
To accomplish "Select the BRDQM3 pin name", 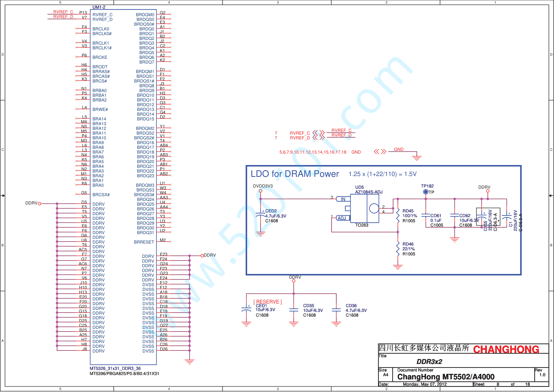I will [x=145, y=186].
